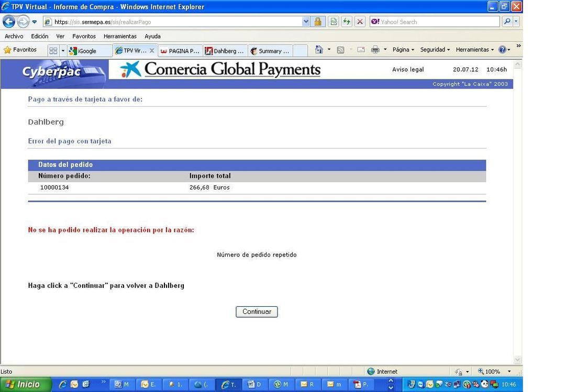
Task: Stop loading with the red X icon
Action: point(360,21)
